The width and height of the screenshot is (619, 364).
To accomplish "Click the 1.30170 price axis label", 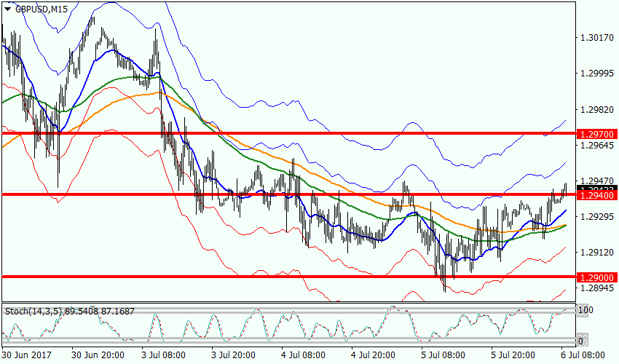I will [x=595, y=37].
